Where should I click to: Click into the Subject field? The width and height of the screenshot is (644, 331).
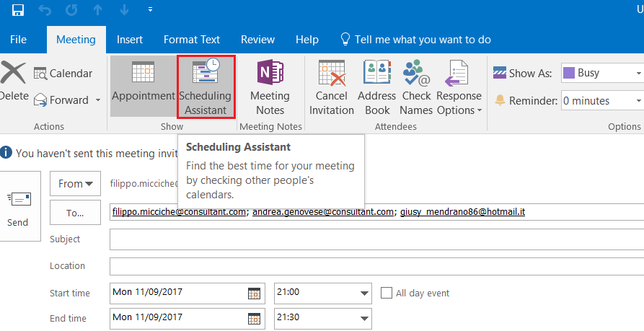(x=375, y=239)
